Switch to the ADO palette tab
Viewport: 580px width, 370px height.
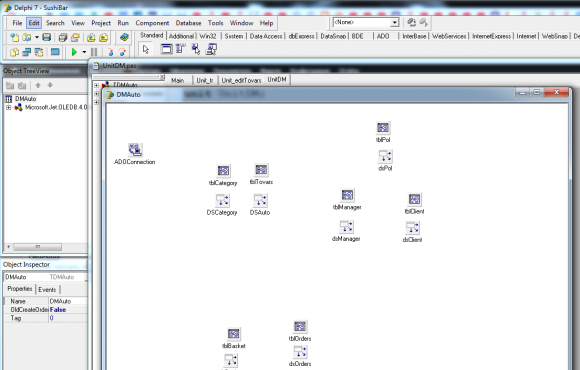pyautogui.click(x=383, y=36)
